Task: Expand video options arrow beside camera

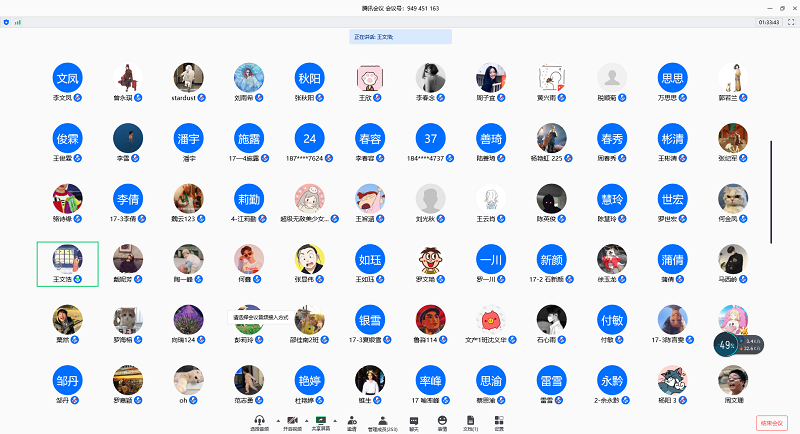Action: [306, 421]
